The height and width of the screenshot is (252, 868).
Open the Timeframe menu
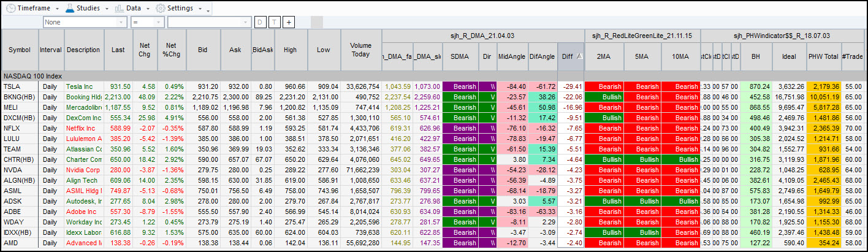[33, 9]
